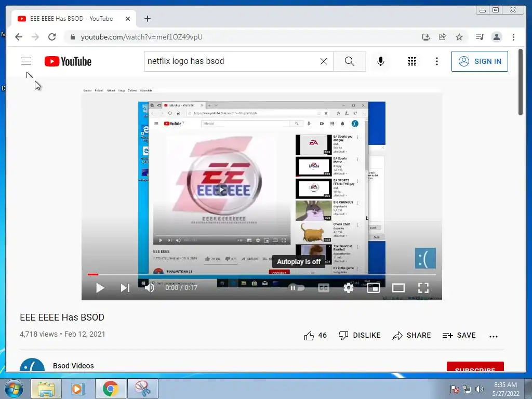
Task: Go back in browser history
Action: 19,37
